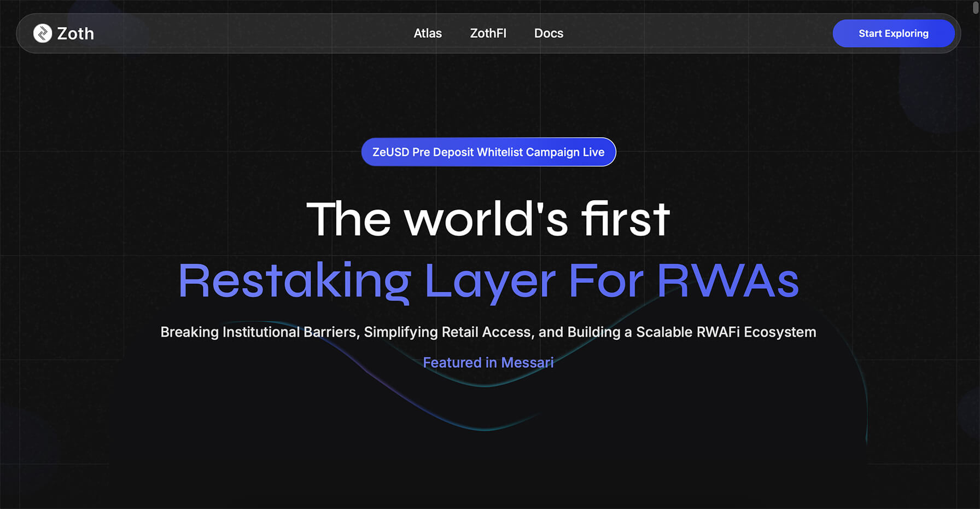Screen dimensions: 980x509
Task: Click the "The world's first" heading
Action: coord(488,219)
